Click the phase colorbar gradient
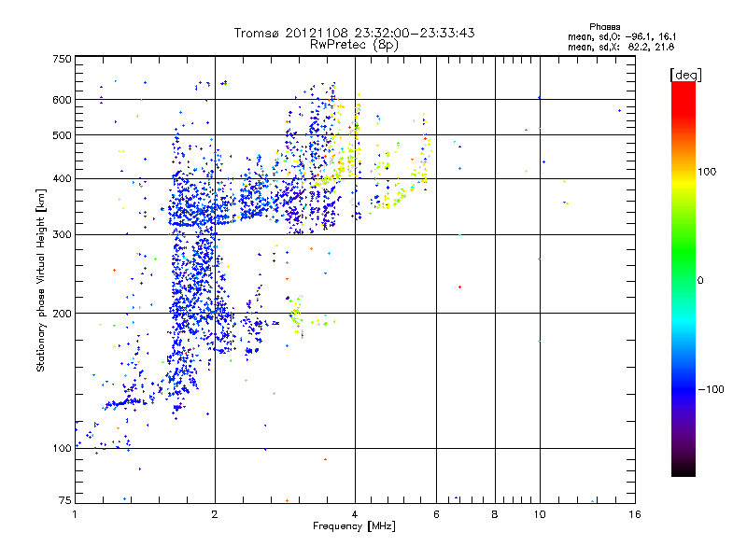 pyautogui.click(x=684, y=278)
